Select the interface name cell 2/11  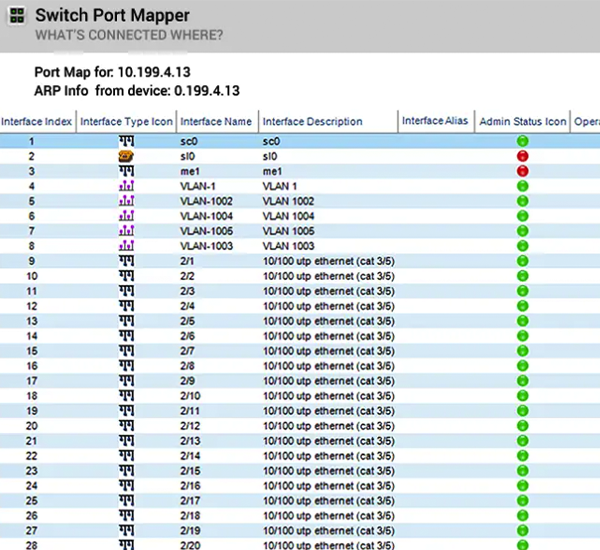190,411
